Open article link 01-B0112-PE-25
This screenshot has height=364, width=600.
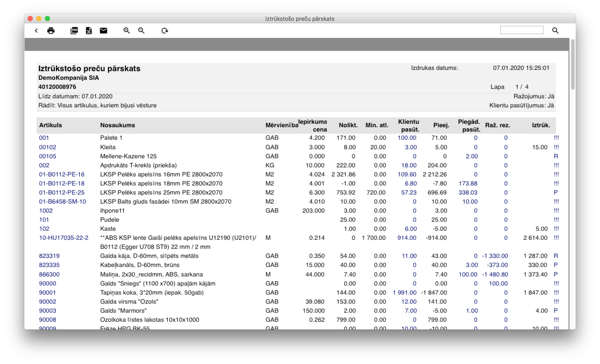click(62, 193)
